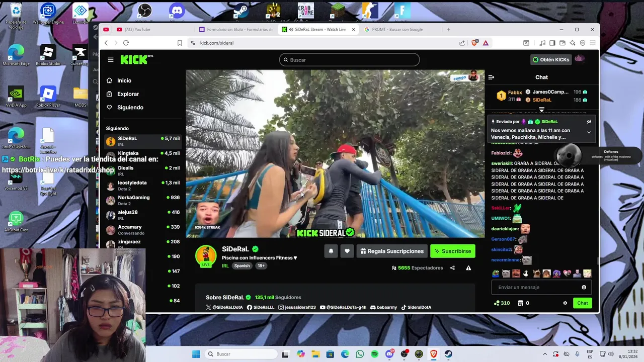Image resolution: width=644 pixels, height=362 pixels.
Task: Open Brave Leo AI sparkle icon
Action: (572, 43)
